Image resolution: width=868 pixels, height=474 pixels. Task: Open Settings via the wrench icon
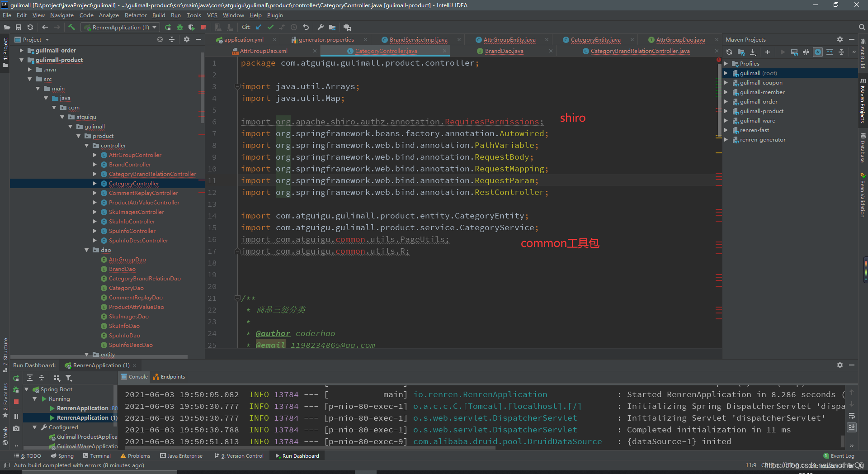(321, 27)
